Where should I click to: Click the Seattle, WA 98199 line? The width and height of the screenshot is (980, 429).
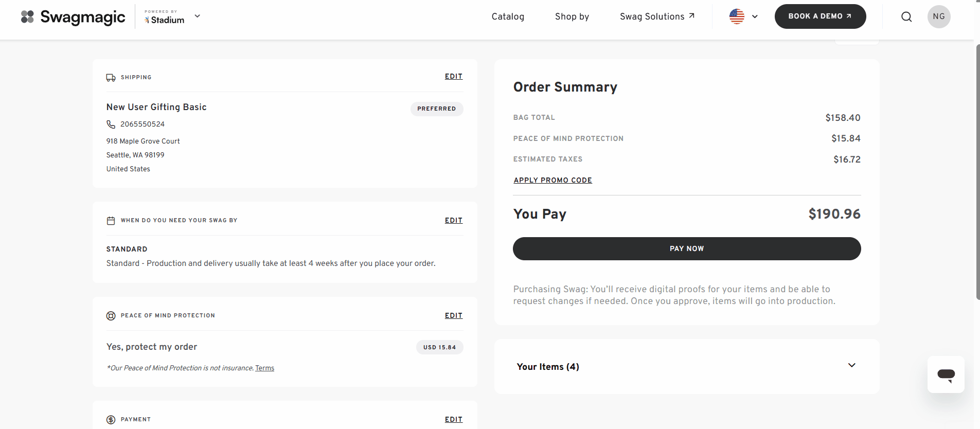coord(135,155)
